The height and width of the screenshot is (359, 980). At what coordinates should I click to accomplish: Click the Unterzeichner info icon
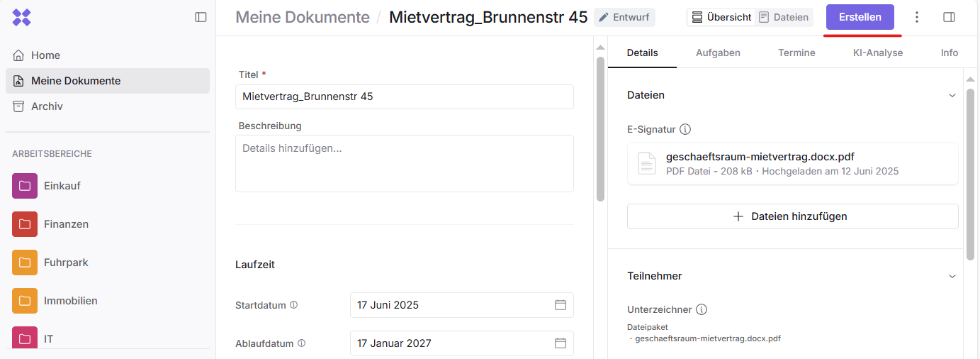(702, 309)
